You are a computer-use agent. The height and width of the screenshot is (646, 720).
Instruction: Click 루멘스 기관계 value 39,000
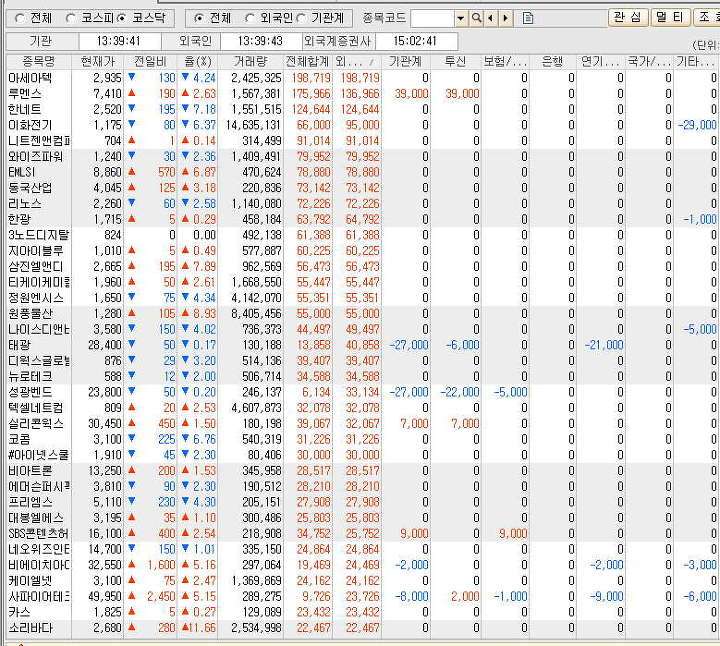[411, 94]
